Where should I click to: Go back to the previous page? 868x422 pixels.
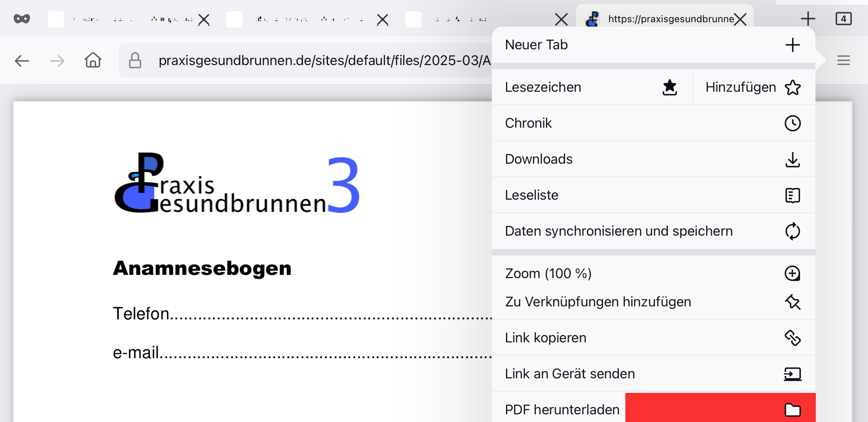pos(22,61)
